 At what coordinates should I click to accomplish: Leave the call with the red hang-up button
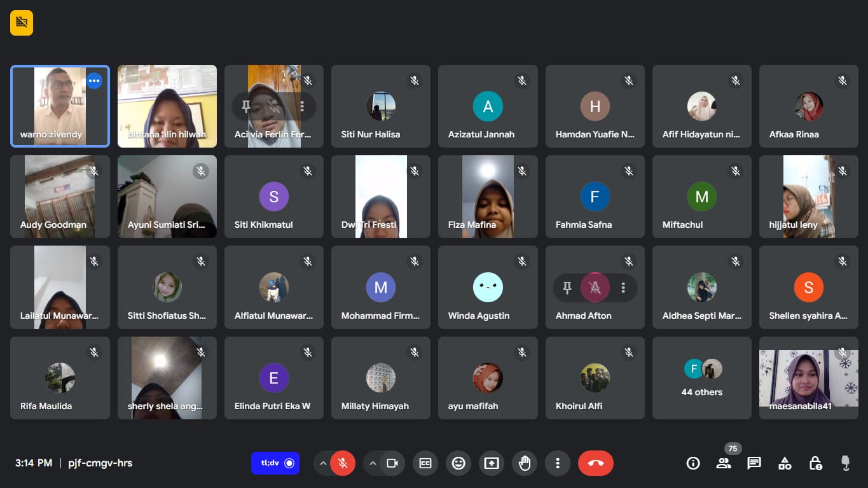[x=595, y=463]
